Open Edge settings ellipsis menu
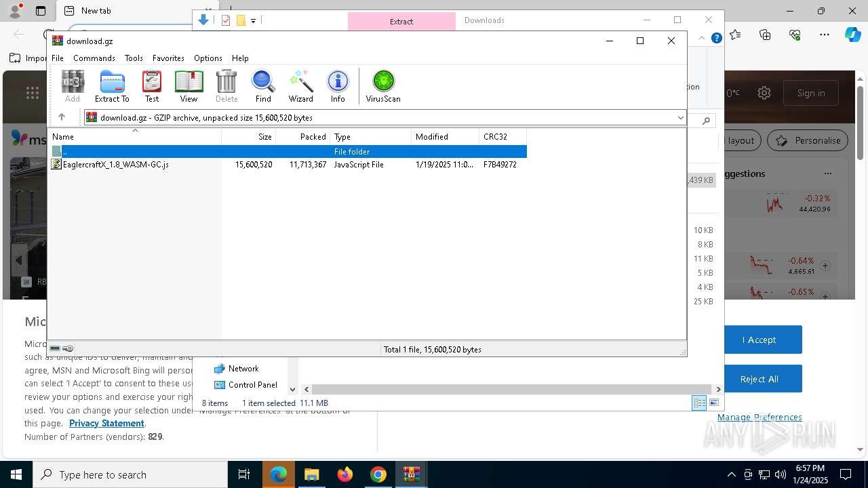 click(x=825, y=35)
